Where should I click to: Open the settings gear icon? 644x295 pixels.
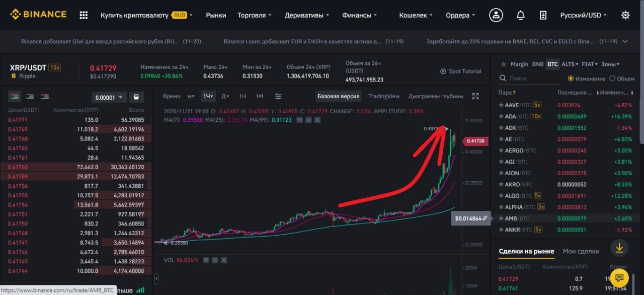(625, 15)
